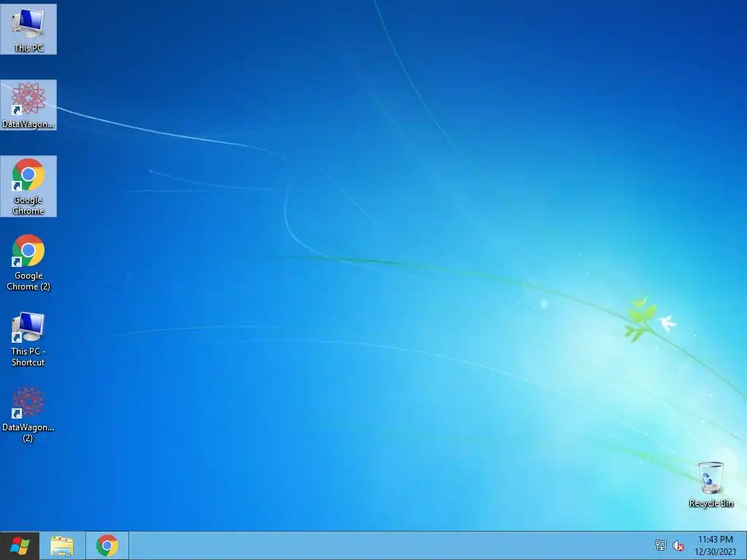Open the Windows Start menu
The image size is (747, 560).
[x=20, y=545]
